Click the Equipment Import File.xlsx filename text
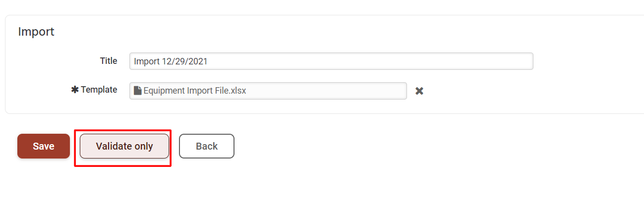Image resolution: width=644 pixels, height=212 pixels. (x=195, y=91)
